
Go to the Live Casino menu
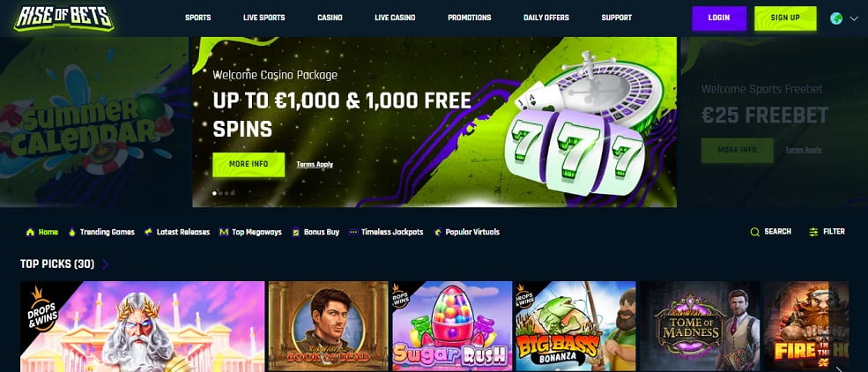coord(395,18)
